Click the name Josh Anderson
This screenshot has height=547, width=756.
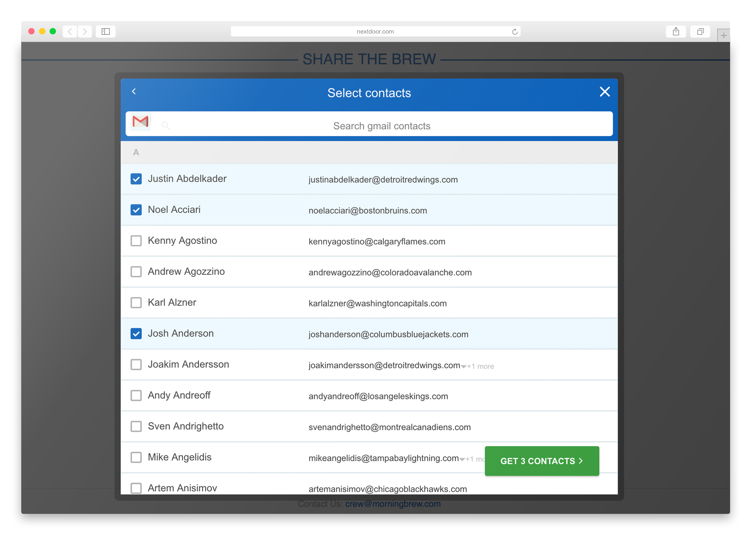(181, 334)
